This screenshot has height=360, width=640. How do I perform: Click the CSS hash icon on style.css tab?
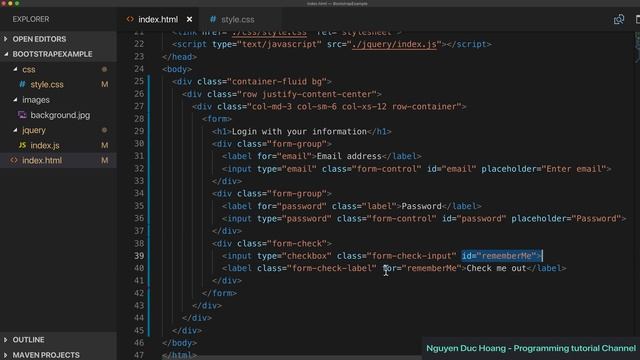point(213,19)
